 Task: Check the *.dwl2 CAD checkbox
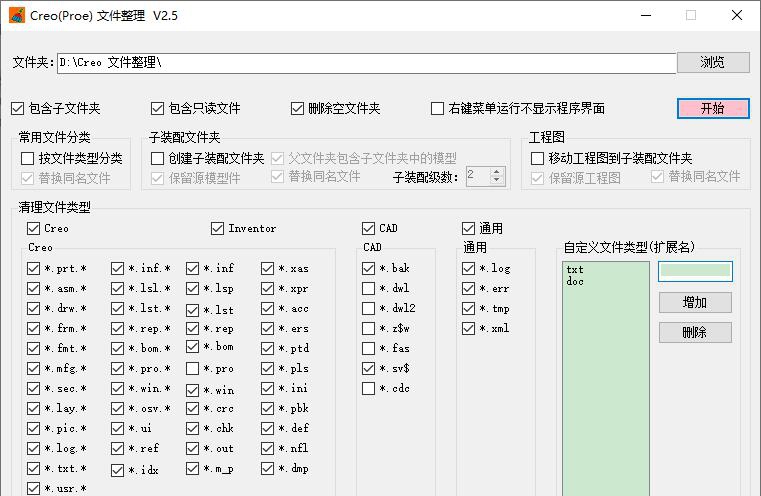pos(368,309)
